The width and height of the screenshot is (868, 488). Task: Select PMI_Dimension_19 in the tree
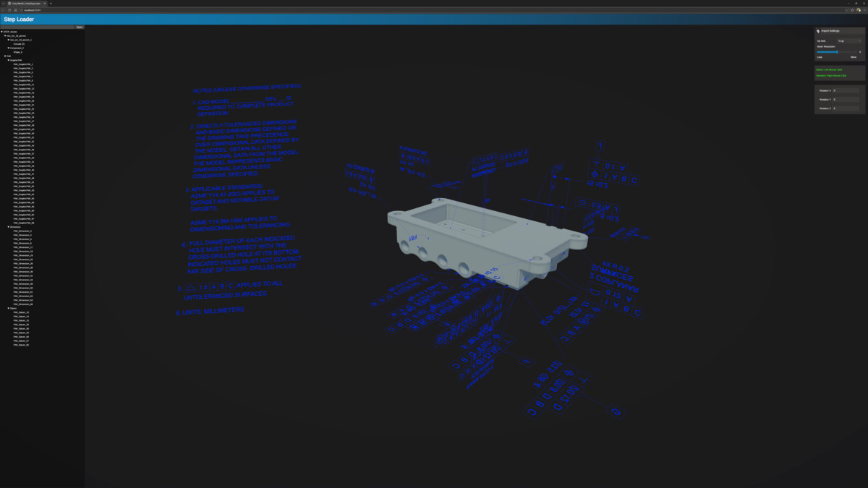(23, 255)
